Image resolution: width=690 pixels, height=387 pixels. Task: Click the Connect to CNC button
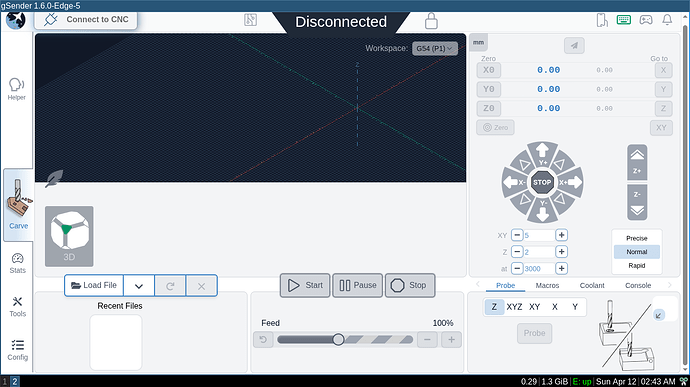pos(86,20)
